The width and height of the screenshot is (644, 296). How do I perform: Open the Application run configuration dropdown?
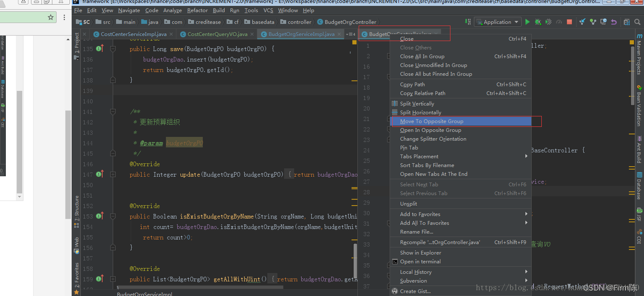(x=497, y=22)
